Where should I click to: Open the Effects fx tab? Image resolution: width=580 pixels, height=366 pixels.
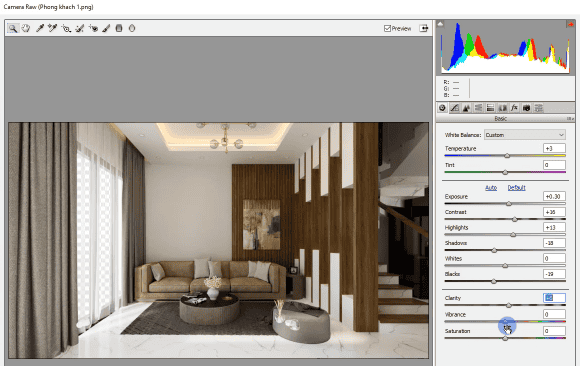click(x=514, y=108)
